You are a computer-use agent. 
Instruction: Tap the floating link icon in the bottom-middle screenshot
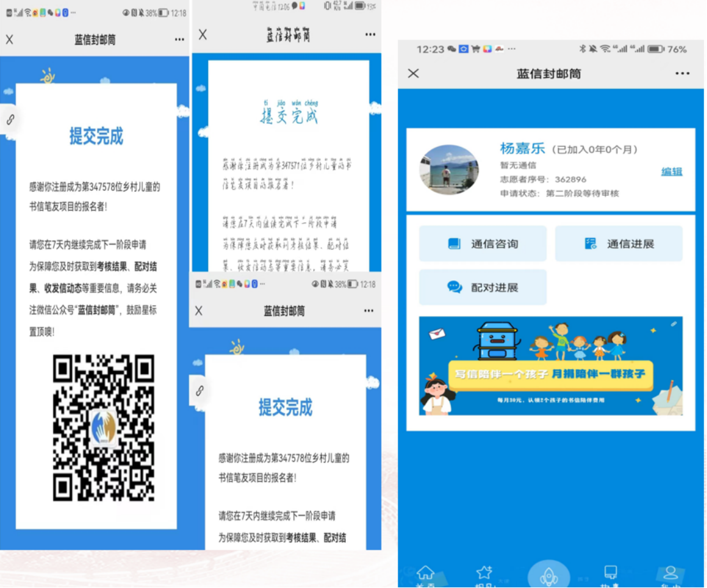(200, 390)
